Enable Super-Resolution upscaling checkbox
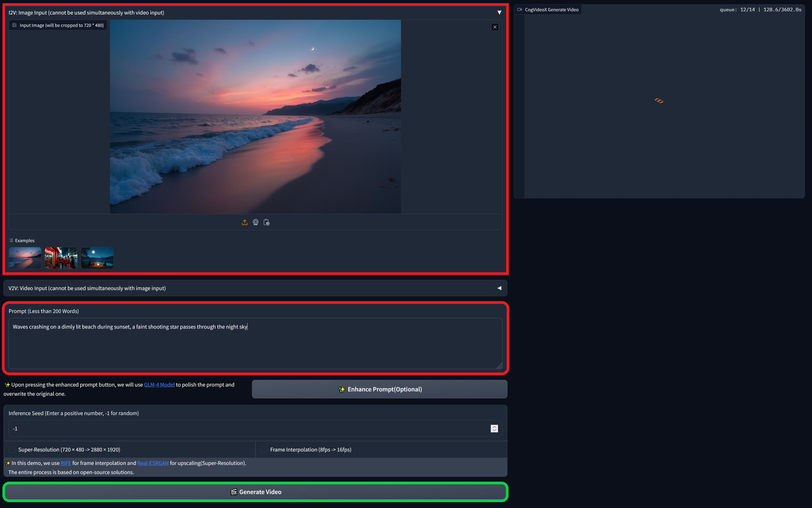 (x=12, y=449)
